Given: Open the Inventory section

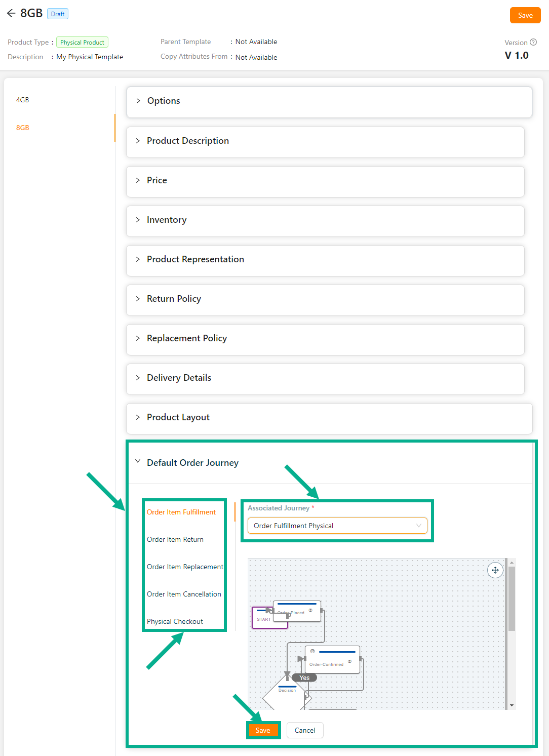Looking at the screenshot, I should click(166, 220).
